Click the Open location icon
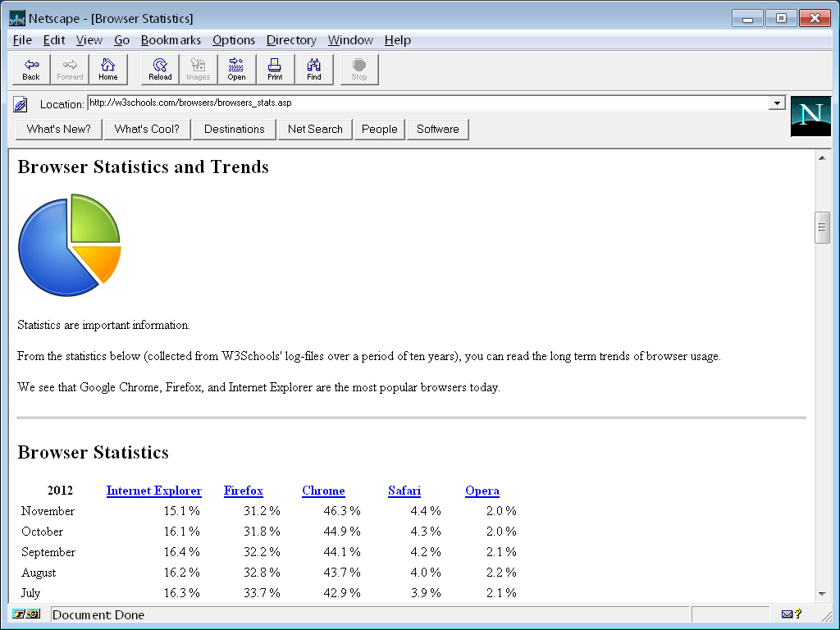Screen dimensions: 840x630 click(x=236, y=70)
